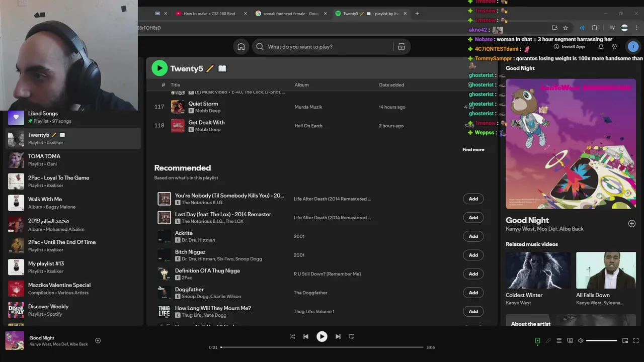Open Liked Songs in the library
The image size is (644, 362).
pyautogui.click(x=73, y=117)
